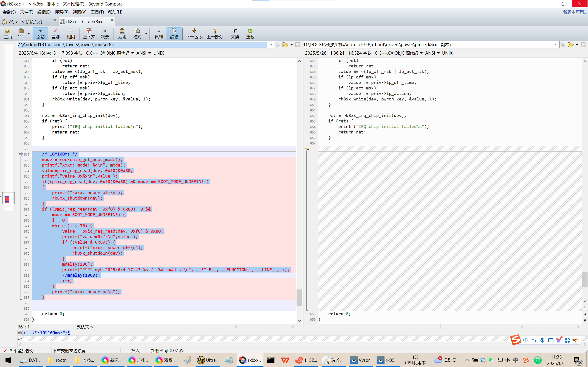Toggle Show All (全部) display filter
Screen dimensions: 588x367
coord(40,33)
